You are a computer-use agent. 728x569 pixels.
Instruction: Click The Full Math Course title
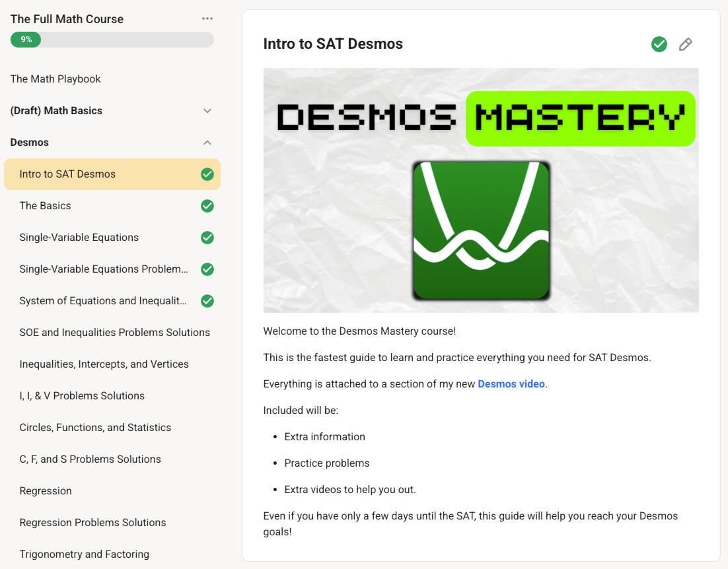[67, 19]
